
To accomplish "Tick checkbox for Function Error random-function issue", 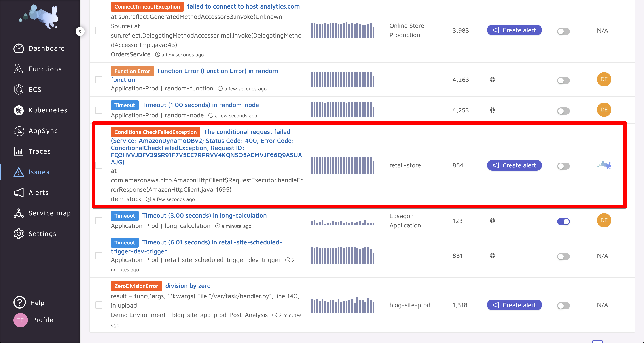I will pyautogui.click(x=99, y=80).
